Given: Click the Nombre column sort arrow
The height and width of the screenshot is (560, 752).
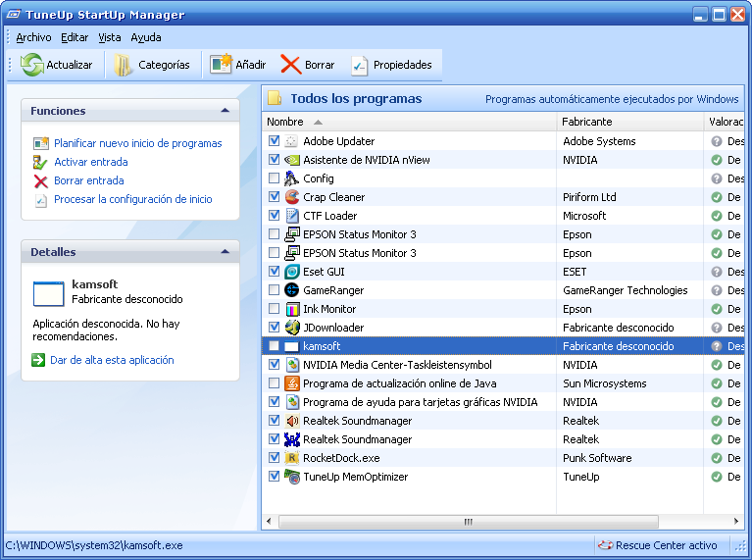Looking at the screenshot, I should (318, 123).
